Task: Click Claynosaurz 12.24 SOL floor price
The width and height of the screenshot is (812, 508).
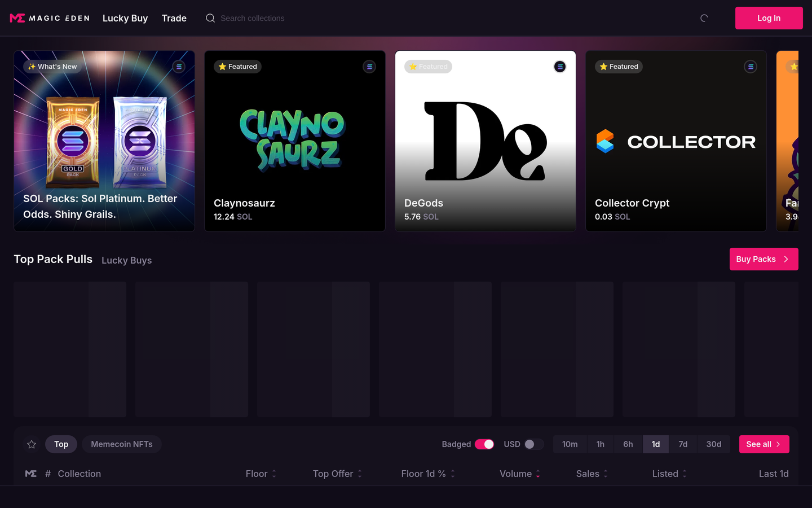Action: tap(233, 217)
